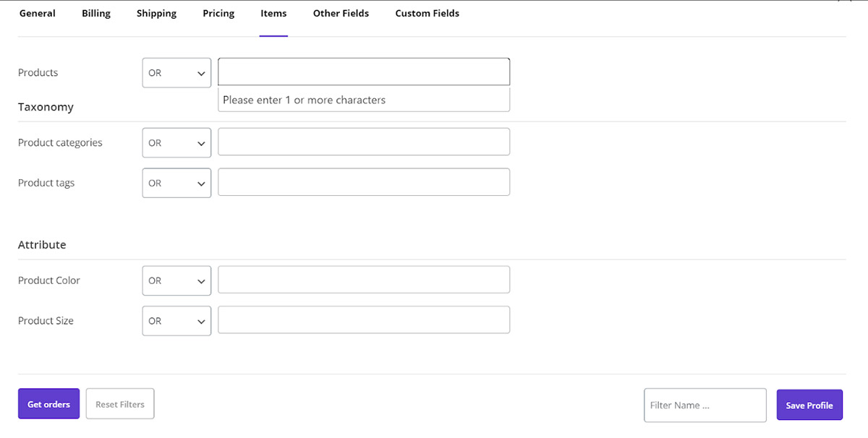The height and width of the screenshot is (438, 868).
Task: Open the Product Color operator dropdown
Action: (176, 280)
